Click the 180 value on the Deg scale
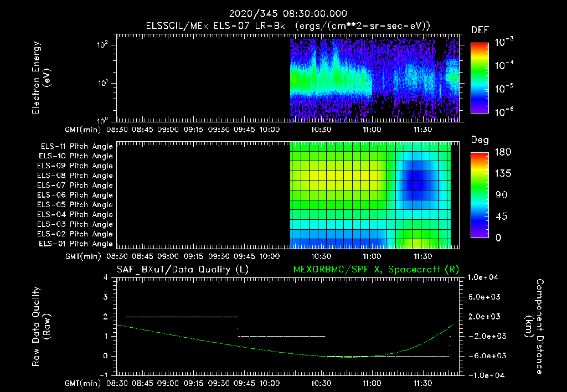The width and height of the screenshot is (567, 392). pyautogui.click(x=503, y=152)
